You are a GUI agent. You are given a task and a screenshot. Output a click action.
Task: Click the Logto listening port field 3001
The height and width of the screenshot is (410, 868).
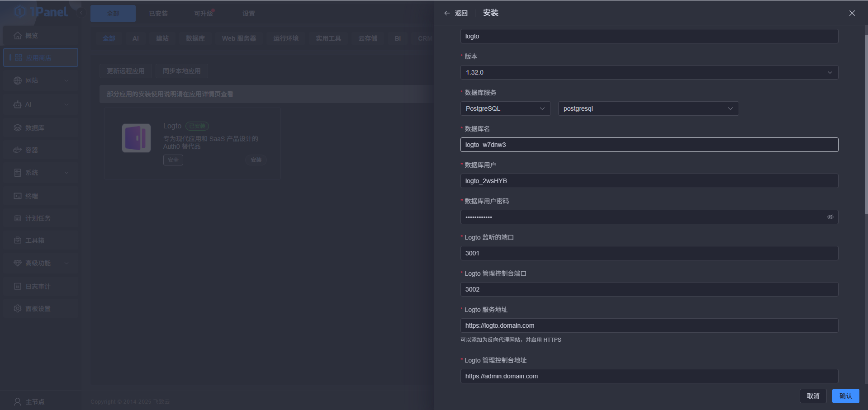pos(649,253)
